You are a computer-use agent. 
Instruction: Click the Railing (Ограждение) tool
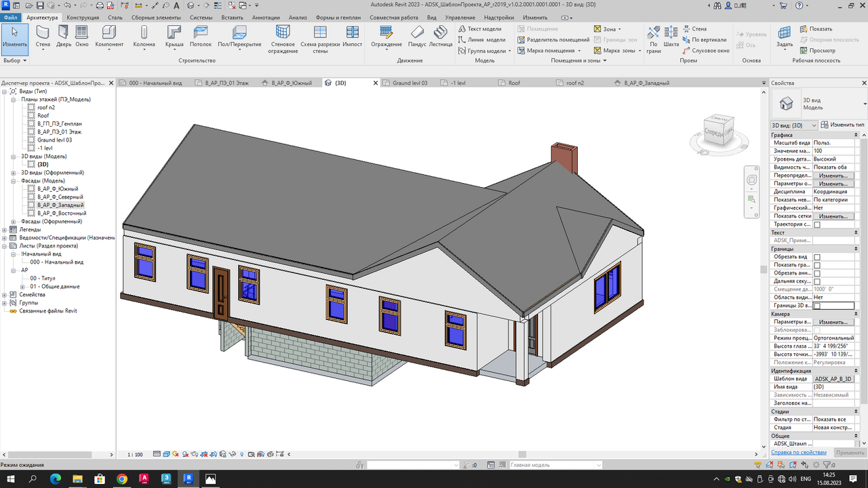[x=386, y=36]
